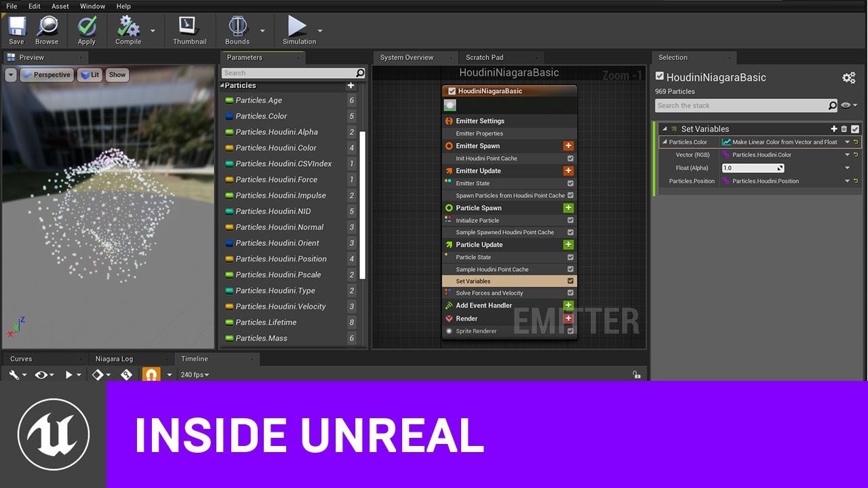Viewport: 868px width, 488px height.
Task: Disable Emitter State module checkbox
Action: pyautogui.click(x=570, y=184)
